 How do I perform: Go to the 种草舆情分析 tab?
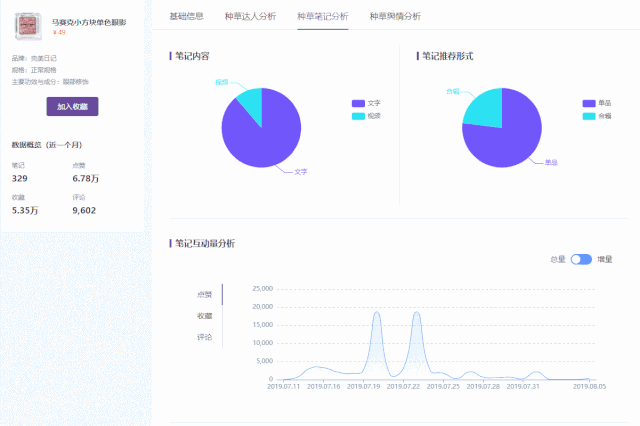(x=395, y=16)
